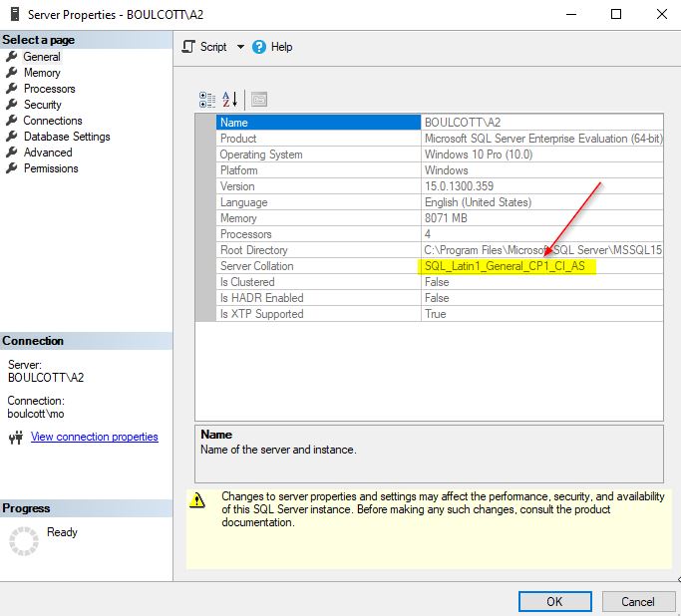
Task: Click the 15.0.1300.359 version value
Action: [x=459, y=186]
